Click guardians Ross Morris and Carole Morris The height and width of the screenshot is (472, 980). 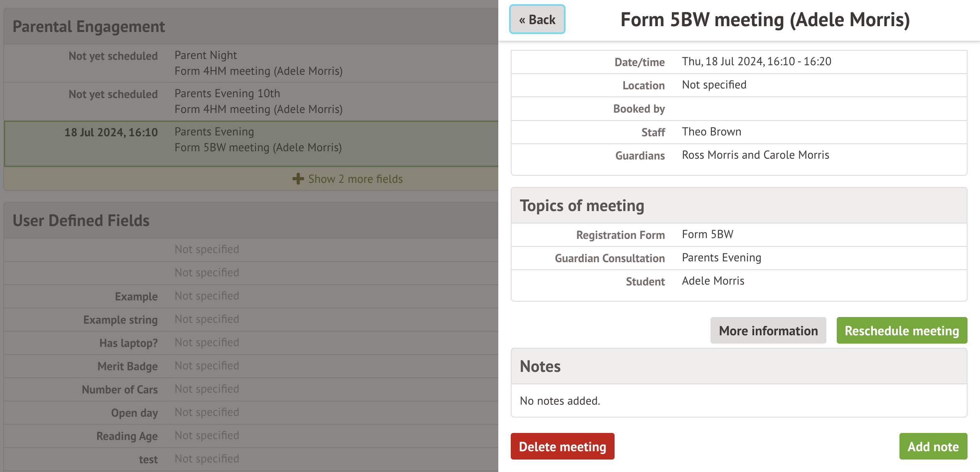click(x=755, y=155)
